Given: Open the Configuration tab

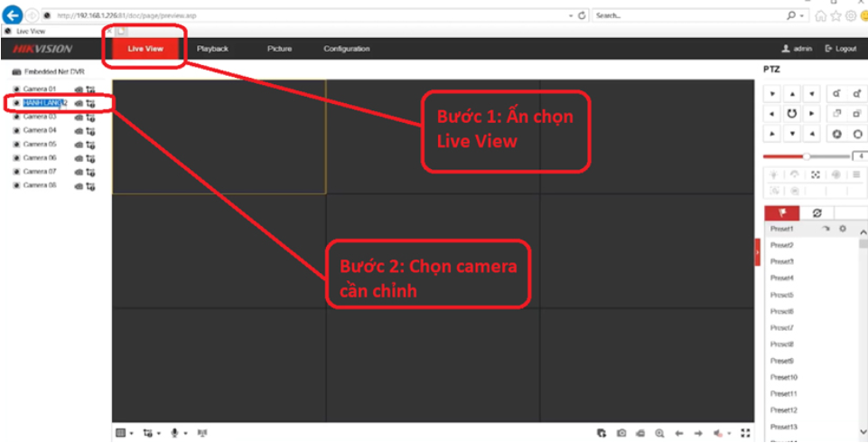Looking at the screenshot, I should click(x=346, y=49).
